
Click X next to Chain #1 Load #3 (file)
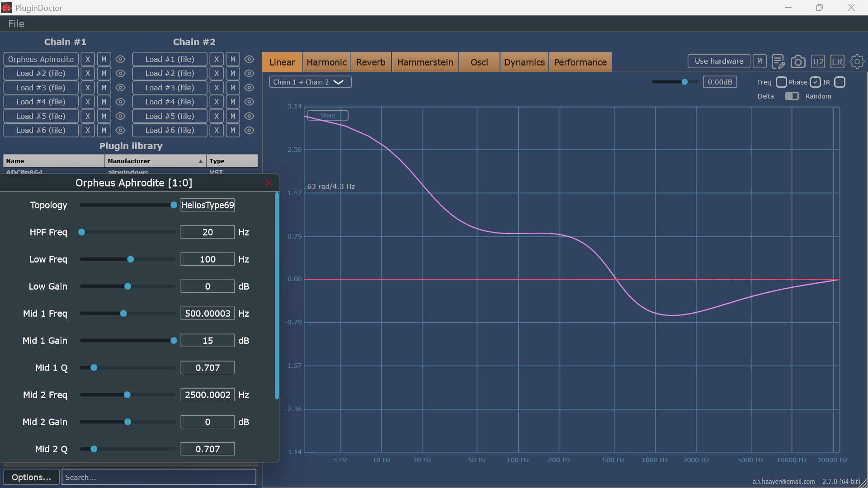(88, 88)
